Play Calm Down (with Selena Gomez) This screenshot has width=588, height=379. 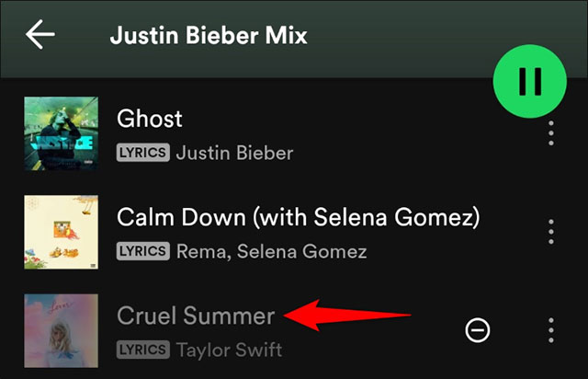(299, 218)
